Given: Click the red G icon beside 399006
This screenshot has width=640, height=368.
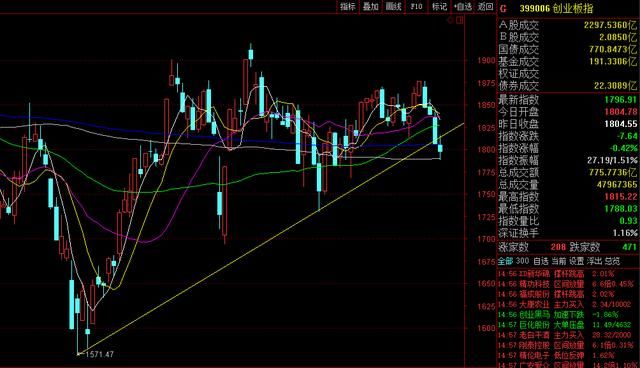Looking at the screenshot, I should click(x=503, y=9).
